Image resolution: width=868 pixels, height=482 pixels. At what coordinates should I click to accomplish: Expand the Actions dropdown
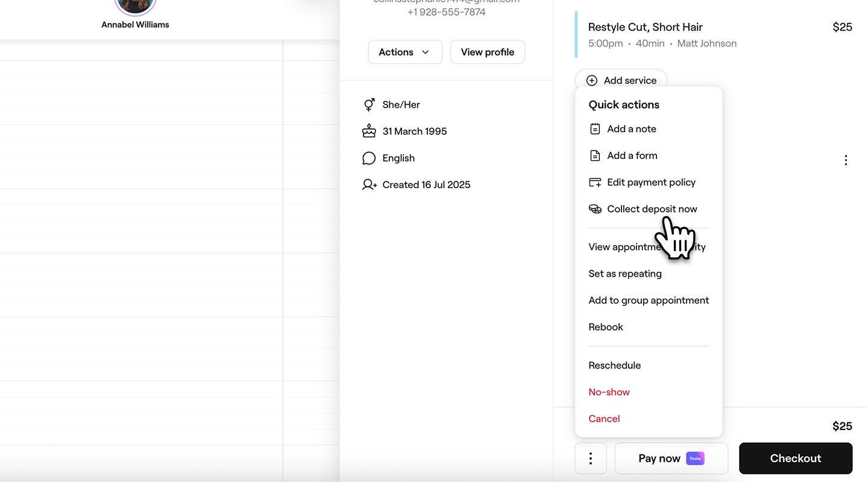(404, 52)
